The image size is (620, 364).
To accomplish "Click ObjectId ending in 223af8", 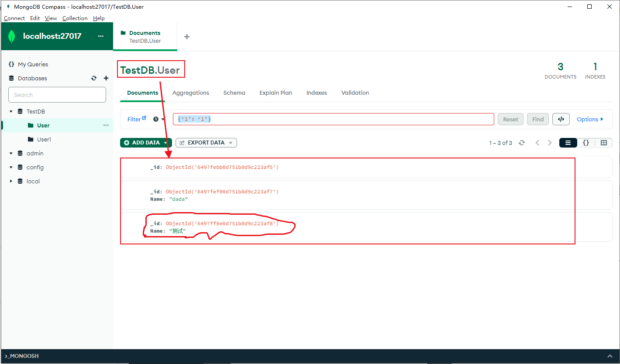I will [x=222, y=223].
